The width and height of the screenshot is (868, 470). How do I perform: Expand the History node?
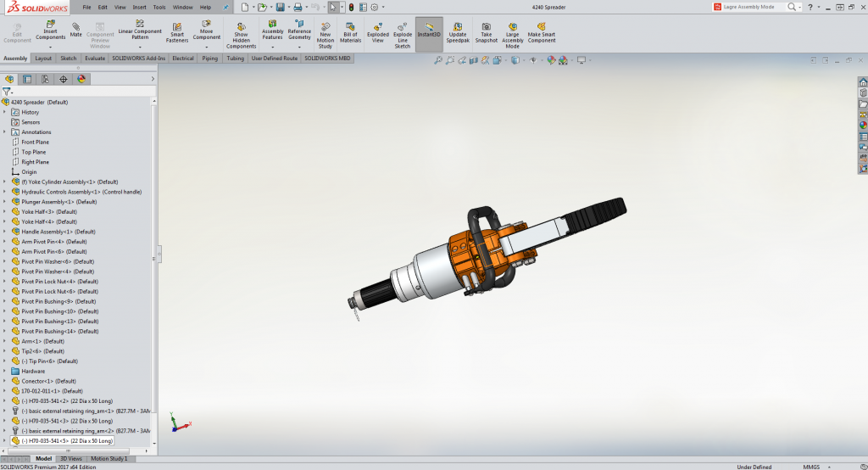(4, 112)
